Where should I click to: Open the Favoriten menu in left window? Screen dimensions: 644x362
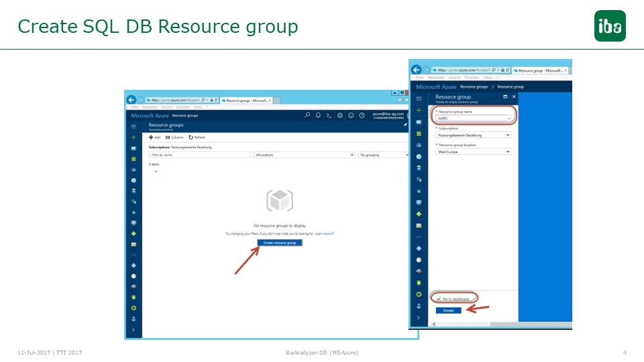point(182,107)
